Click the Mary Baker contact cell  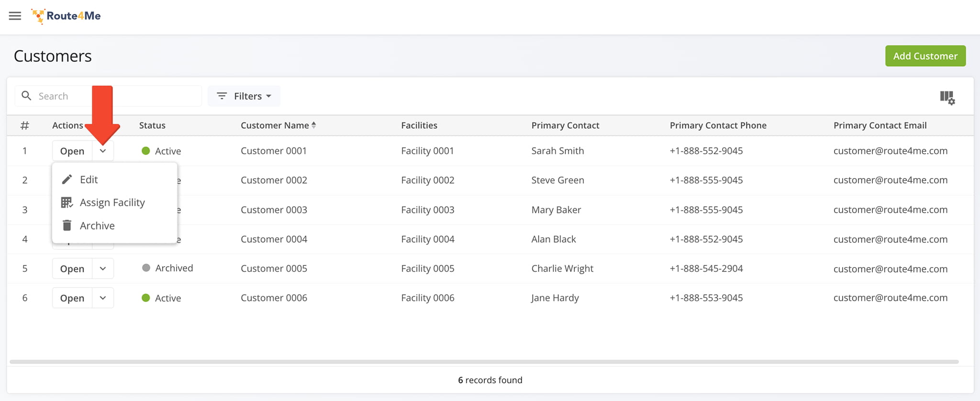[556, 210]
